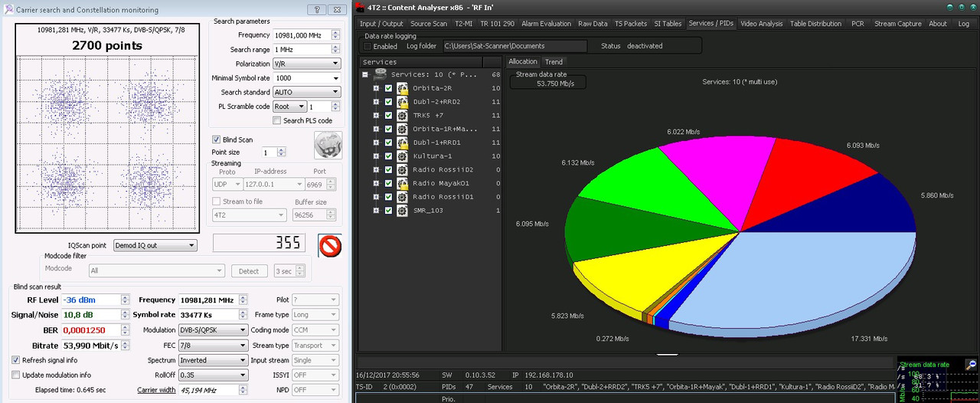Click the Dubl-2+RRD2 locked service icon

(x=402, y=102)
